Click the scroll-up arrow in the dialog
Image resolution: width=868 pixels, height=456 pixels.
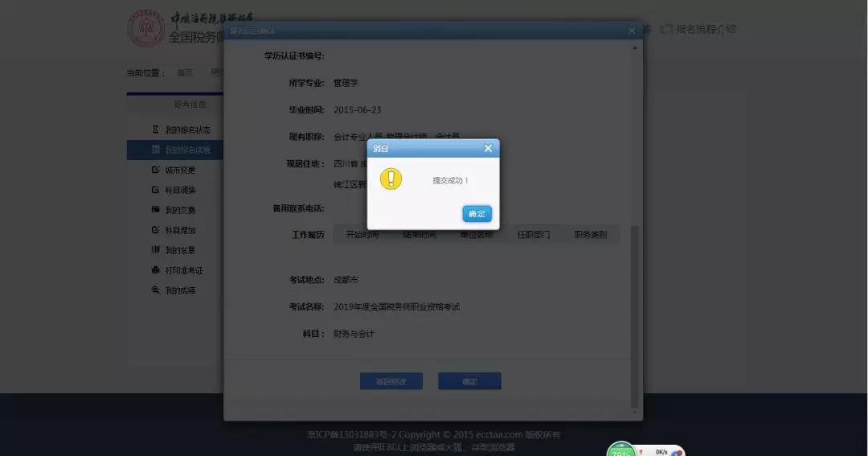(x=634, y=48)
